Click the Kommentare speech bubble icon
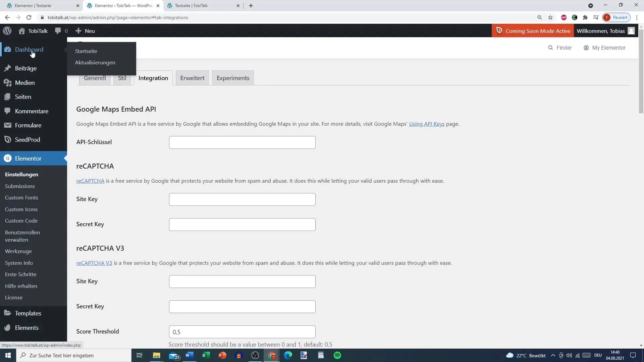Image resolution: width=644 pixels, height=362 pixels. tap(7, 111)
